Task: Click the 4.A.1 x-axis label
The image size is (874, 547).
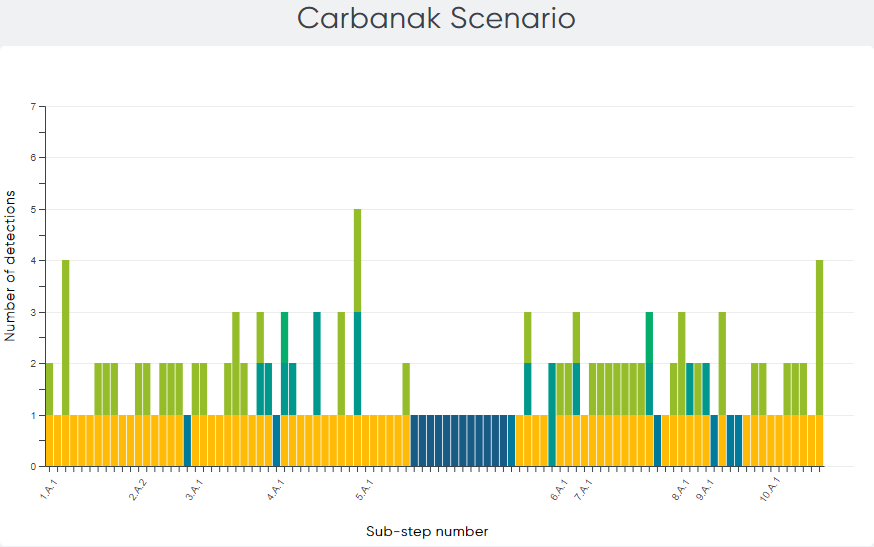Action: point(275,489)
